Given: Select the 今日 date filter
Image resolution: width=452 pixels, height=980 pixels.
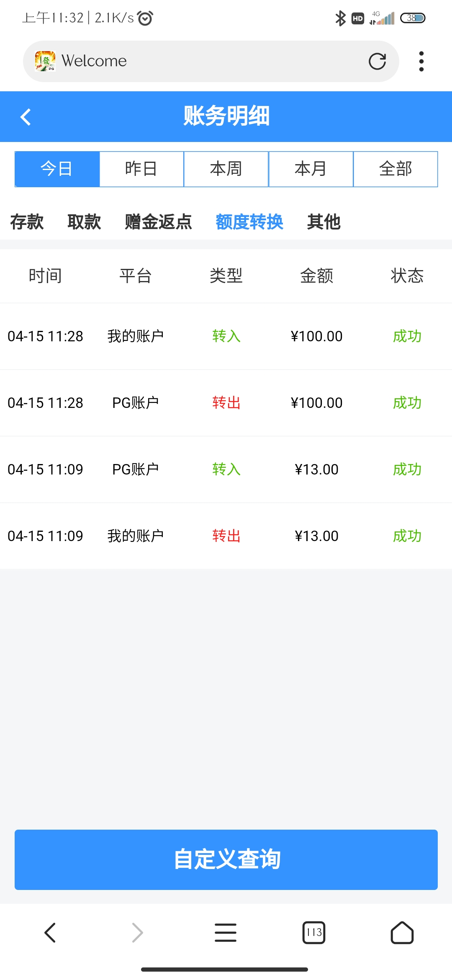Looking at the screenshot, I should coord(57,169).
